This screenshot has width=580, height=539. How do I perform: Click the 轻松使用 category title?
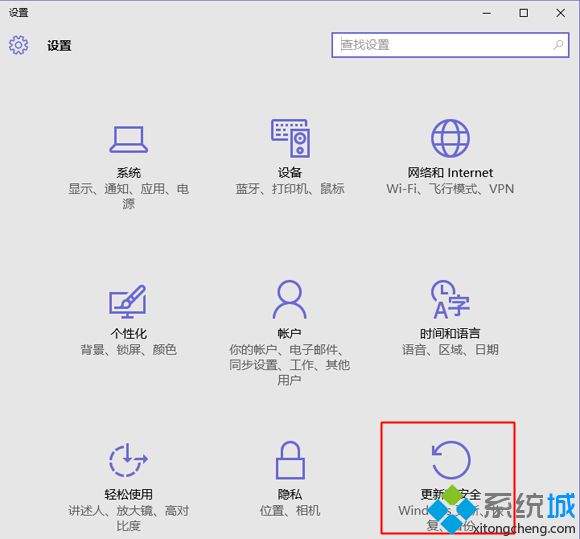tap(128, 494)
